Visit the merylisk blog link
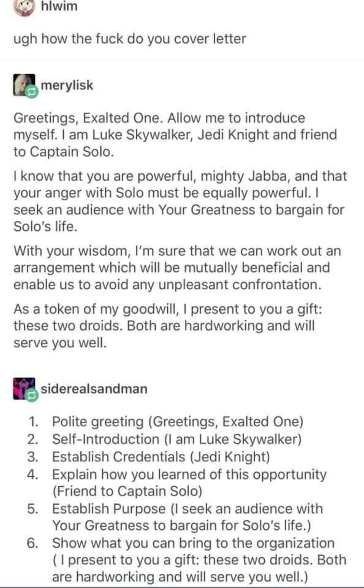The width and height of the screenshot is (364, 588). pos(67,85)
